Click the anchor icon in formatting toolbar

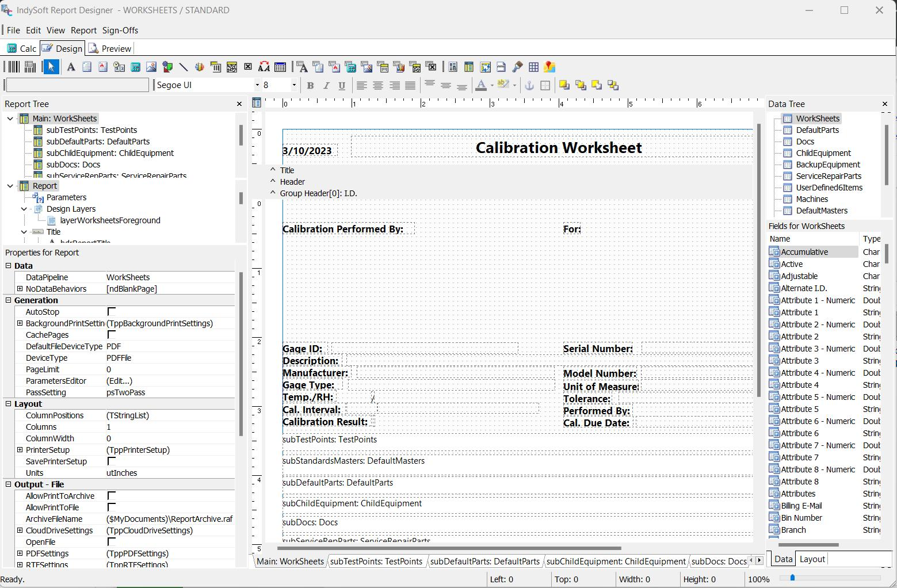[x=529, y=85]
